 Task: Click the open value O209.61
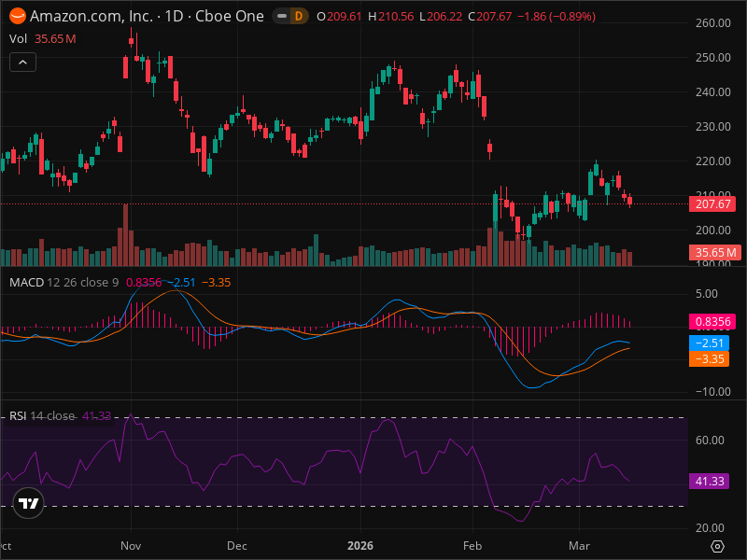pyautogui.click(x=339, y=16)
